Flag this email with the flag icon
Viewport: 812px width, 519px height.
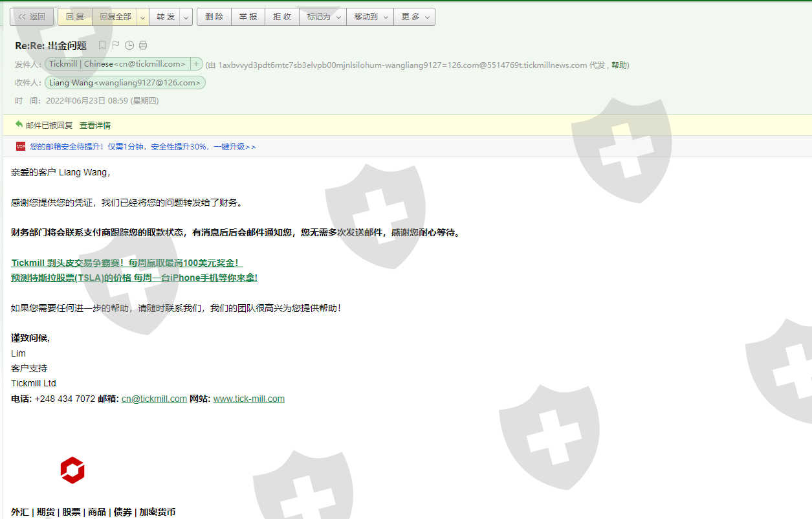coord(115,45)
